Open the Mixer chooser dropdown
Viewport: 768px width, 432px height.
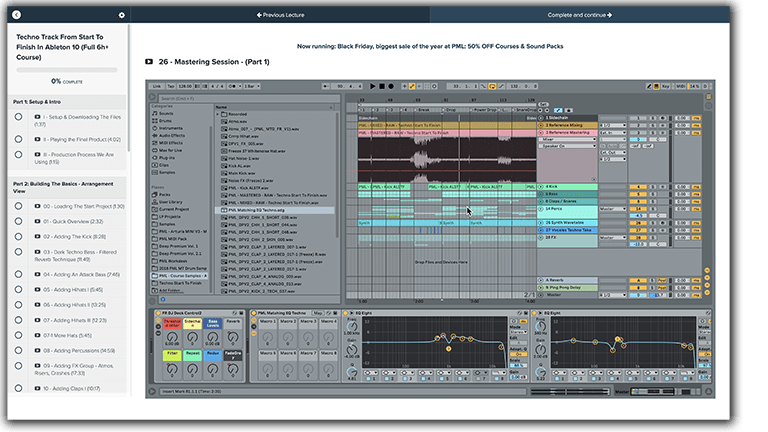(568, 140)
